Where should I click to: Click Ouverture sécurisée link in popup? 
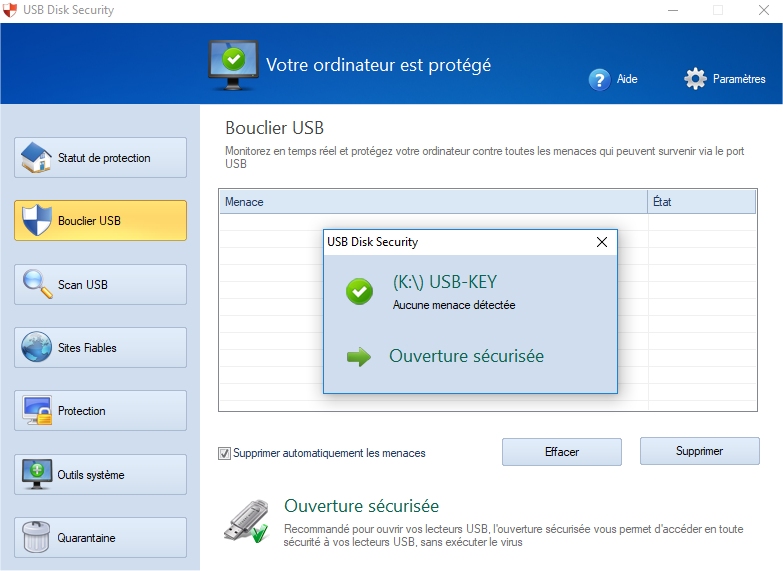(466, 356)
